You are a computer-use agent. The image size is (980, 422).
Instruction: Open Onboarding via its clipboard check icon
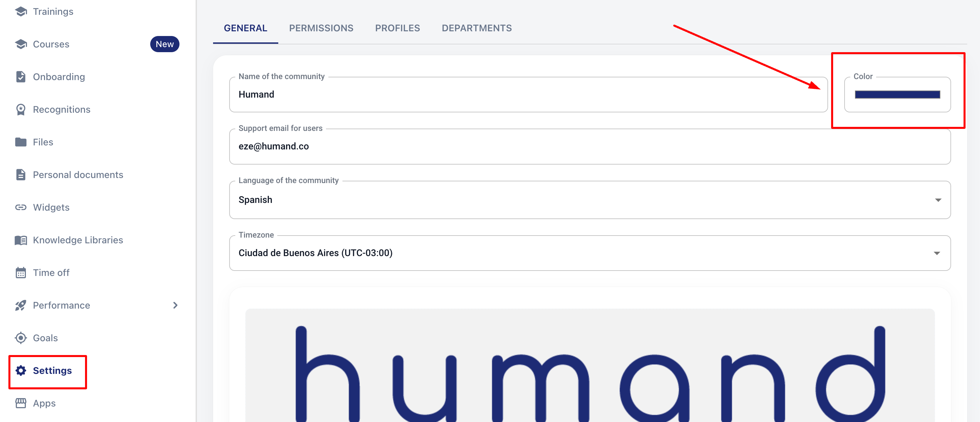pyautogui.click(x=21, y=77)
